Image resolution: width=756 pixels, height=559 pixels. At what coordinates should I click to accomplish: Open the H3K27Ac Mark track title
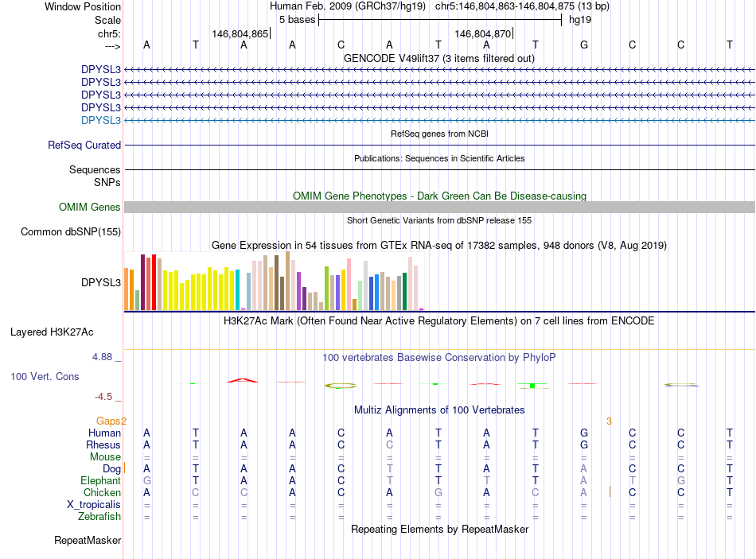[438, 321]
